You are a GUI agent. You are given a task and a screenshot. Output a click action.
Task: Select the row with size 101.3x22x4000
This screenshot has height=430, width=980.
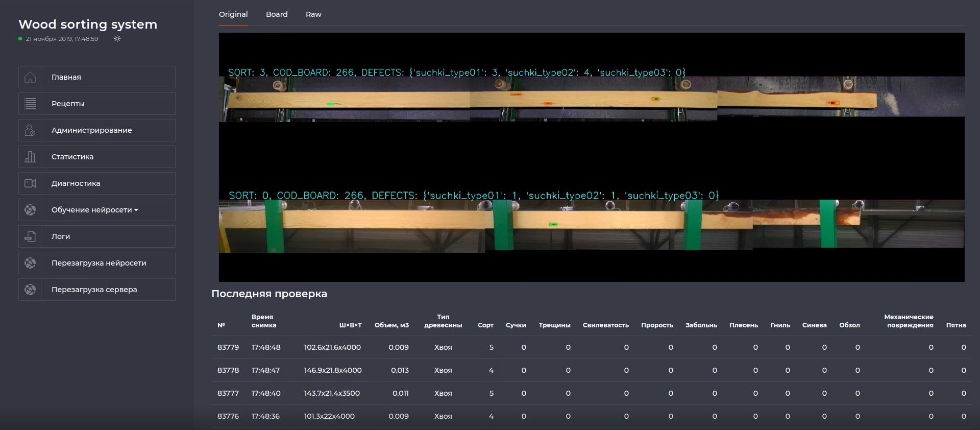329,416
